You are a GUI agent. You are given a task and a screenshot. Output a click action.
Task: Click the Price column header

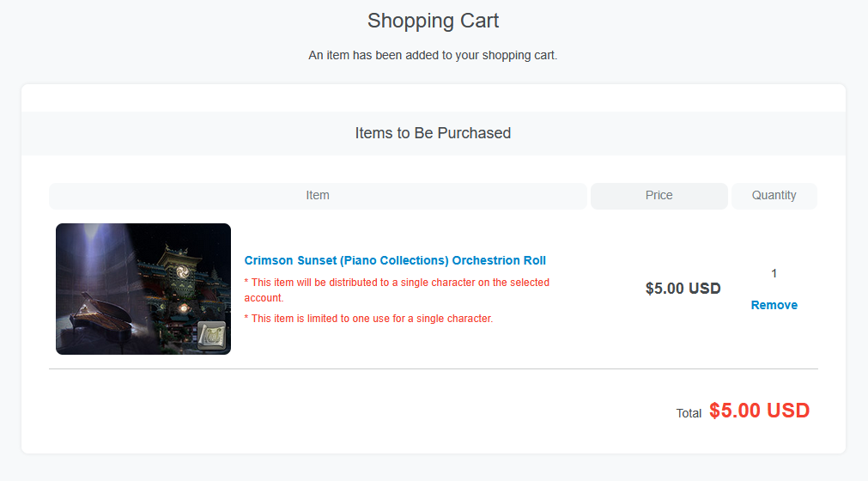click(659, 196)
